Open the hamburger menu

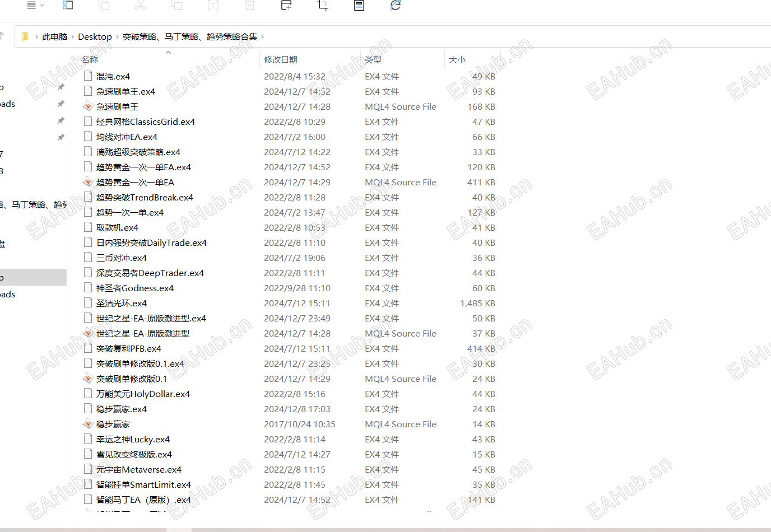tap(31, 6)
